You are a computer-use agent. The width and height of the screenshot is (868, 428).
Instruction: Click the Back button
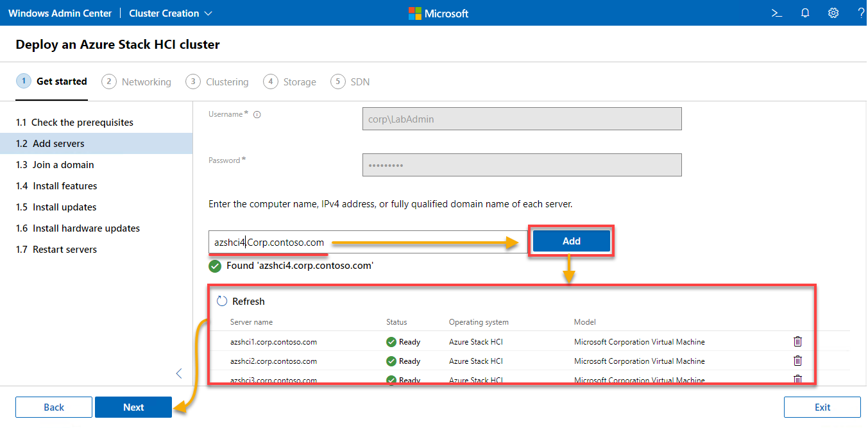point(54,407)
